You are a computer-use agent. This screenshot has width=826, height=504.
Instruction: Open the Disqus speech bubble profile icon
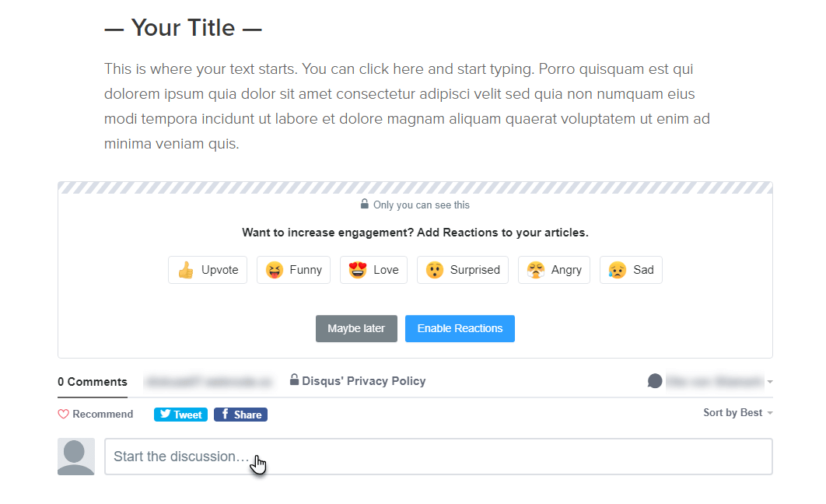(x=655, y=380)
